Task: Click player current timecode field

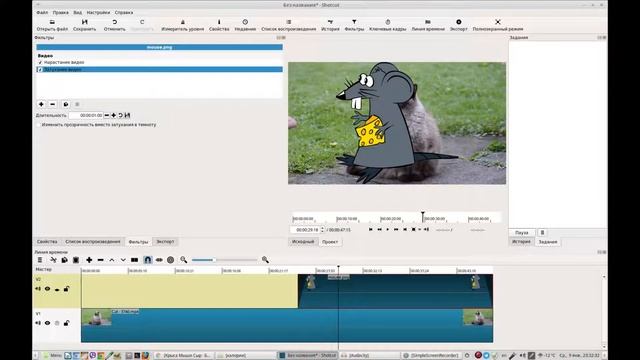Action: [x=305, y=230]
